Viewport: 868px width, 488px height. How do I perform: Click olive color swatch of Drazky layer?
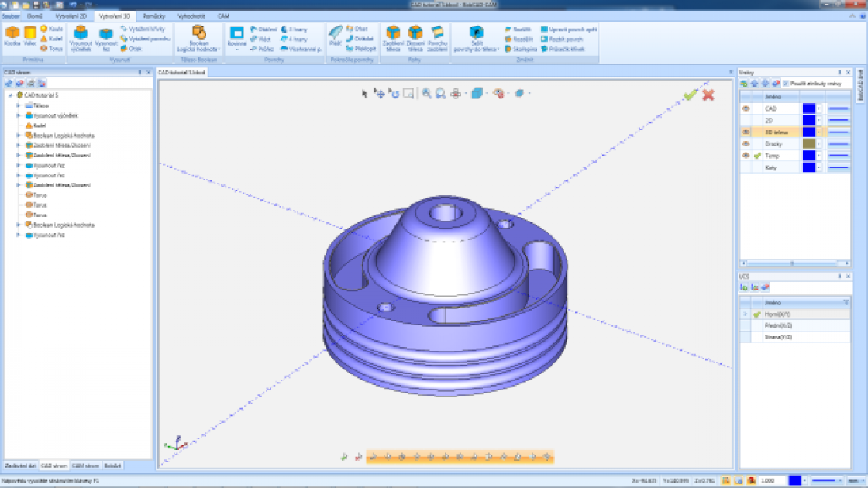click(809, 144)
